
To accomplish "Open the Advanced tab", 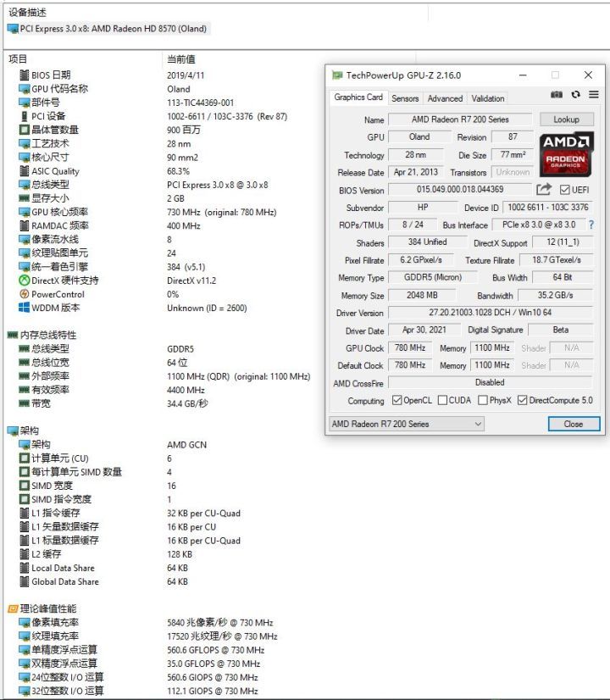I will coord(445,98).
